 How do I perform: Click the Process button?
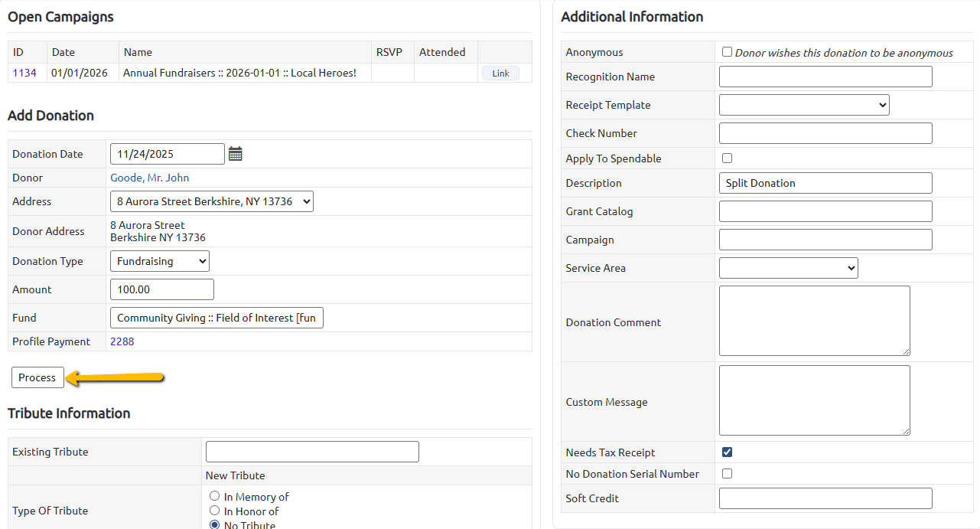[37, 377]
